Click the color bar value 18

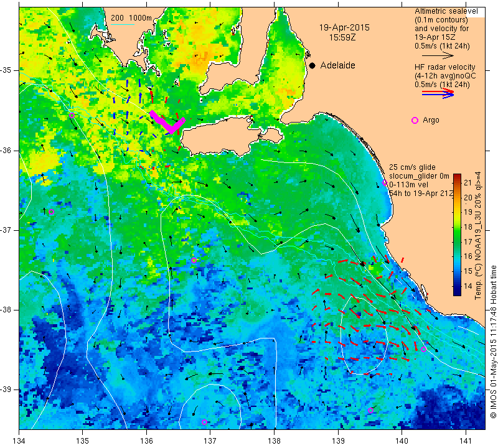(468, 226)
